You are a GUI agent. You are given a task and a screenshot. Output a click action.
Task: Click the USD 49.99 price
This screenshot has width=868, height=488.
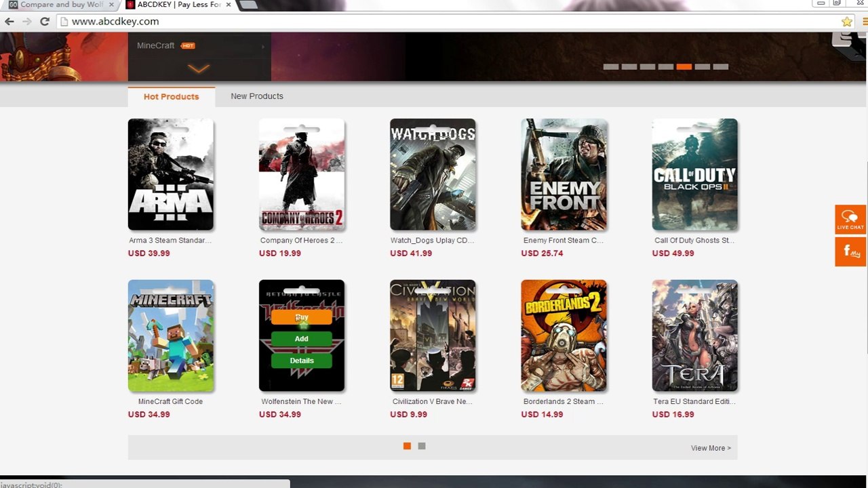pos(673,253)
